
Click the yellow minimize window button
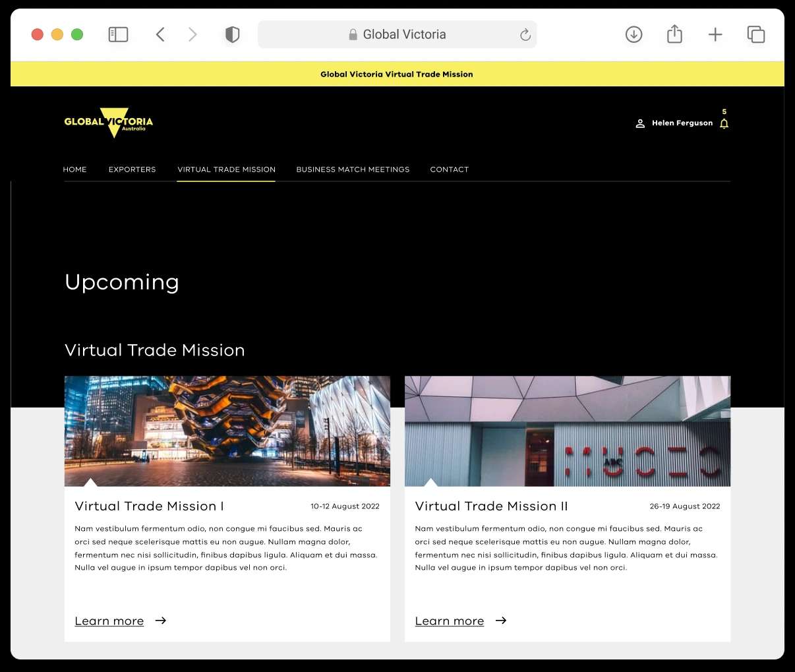57,34
